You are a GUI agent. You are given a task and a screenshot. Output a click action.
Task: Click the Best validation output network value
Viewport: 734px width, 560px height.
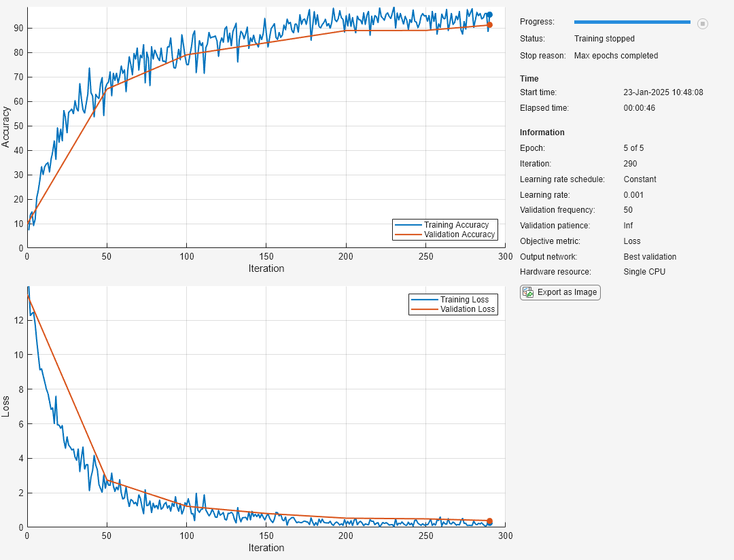(x=650, y=257)
